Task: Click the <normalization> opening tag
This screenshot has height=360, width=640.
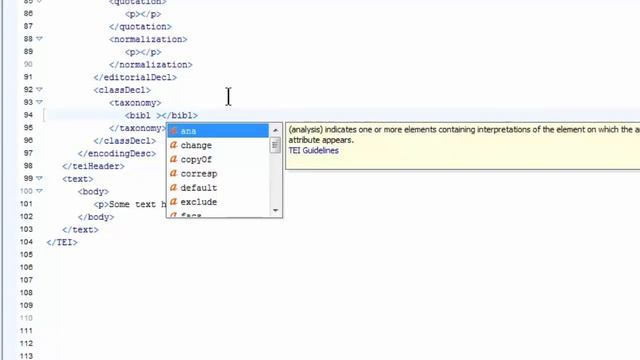Action: 148,40
